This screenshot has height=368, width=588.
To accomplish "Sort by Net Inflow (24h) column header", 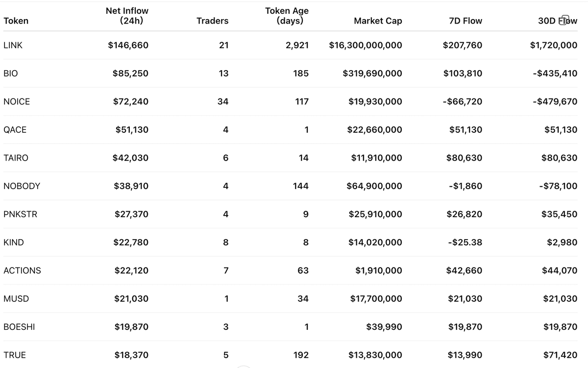I will coord(127,16).
